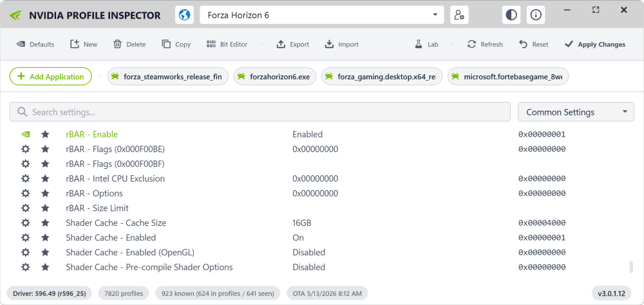Click gear icon on Pre-compile Shader Options row
Viewport: 644px width, 305px height.
point(26,267)
